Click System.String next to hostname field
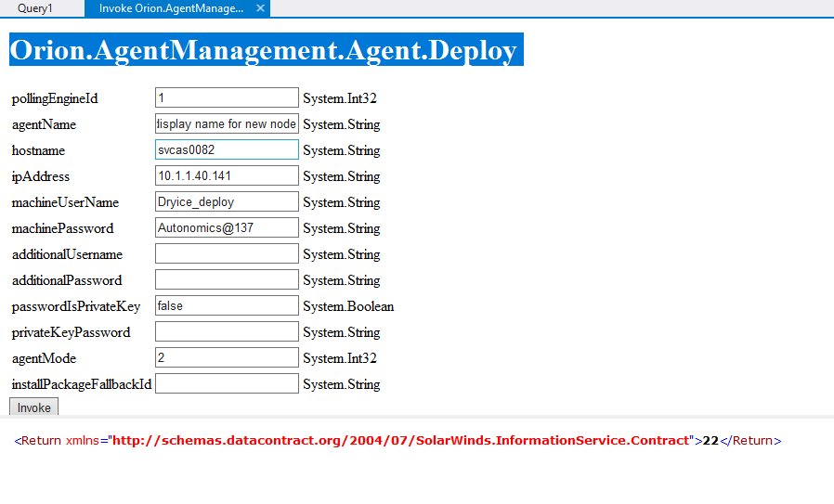This screenshot has height=504, width=834. point(342,150)
